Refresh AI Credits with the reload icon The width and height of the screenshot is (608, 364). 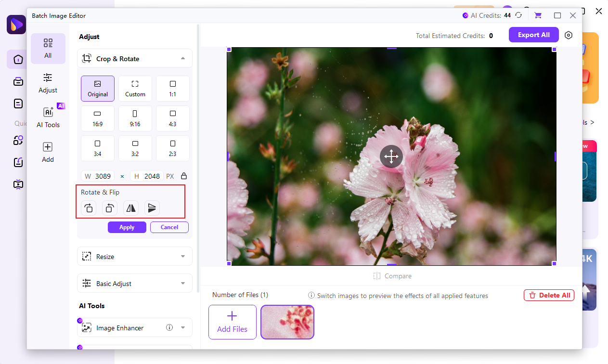(518, 15)
